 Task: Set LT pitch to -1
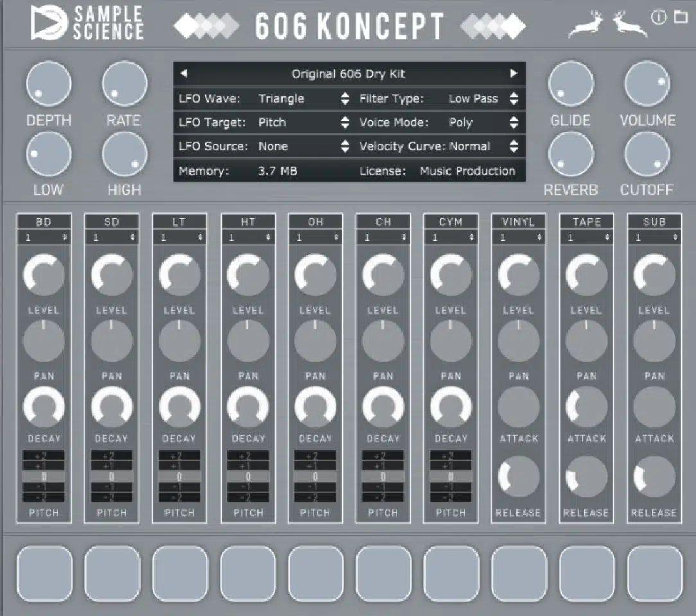180,487
